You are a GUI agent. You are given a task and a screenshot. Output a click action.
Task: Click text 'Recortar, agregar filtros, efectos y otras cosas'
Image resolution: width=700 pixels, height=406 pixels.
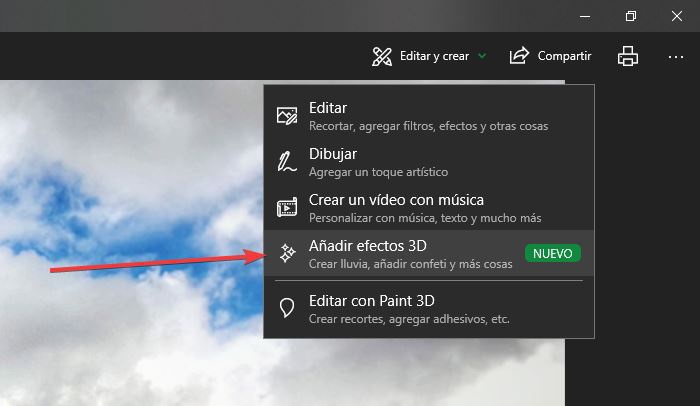pyautogui.click(x=428, y=126)
